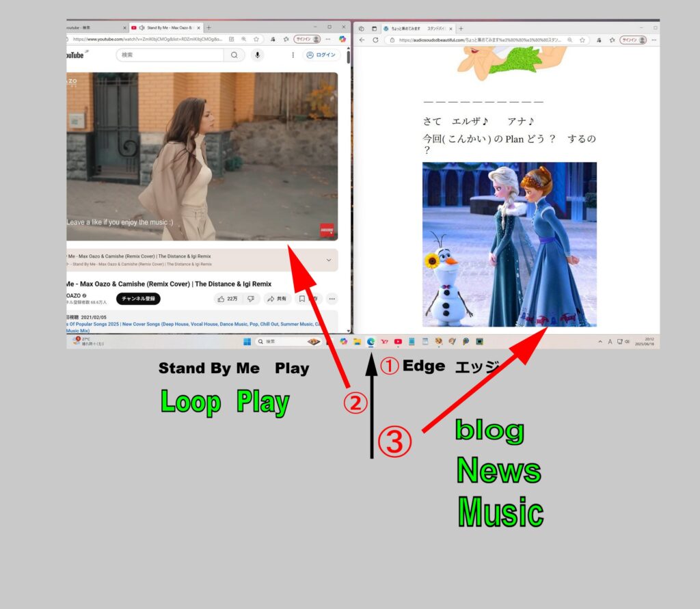Screen dimensions: 700x609
Task: Open the apps icon in YouTube address bar
Action: click(x=231, y=39)
